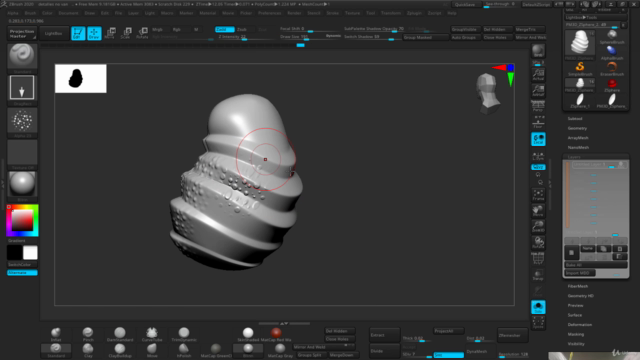Select the Inflat brush
Image resolution: width=640 pixels, height=360 pixels.
56,334
